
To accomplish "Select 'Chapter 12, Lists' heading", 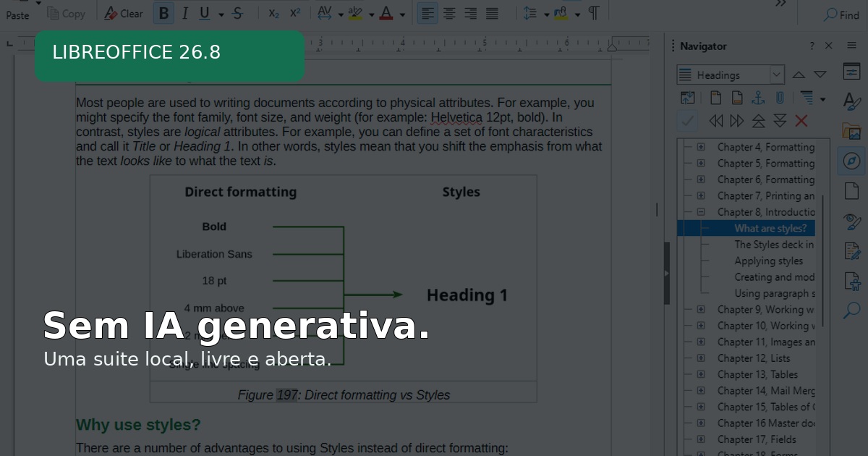I will point(754,358).
